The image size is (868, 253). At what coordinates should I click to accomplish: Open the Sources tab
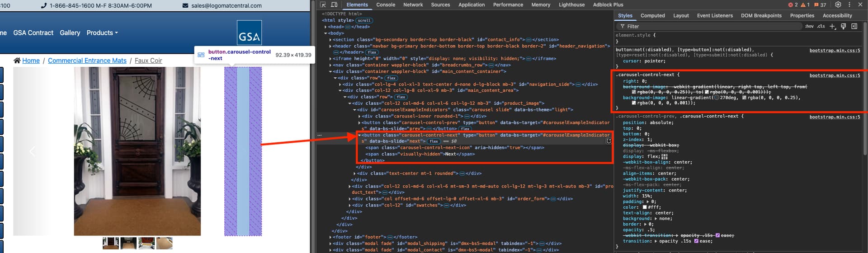coord(440,5)
